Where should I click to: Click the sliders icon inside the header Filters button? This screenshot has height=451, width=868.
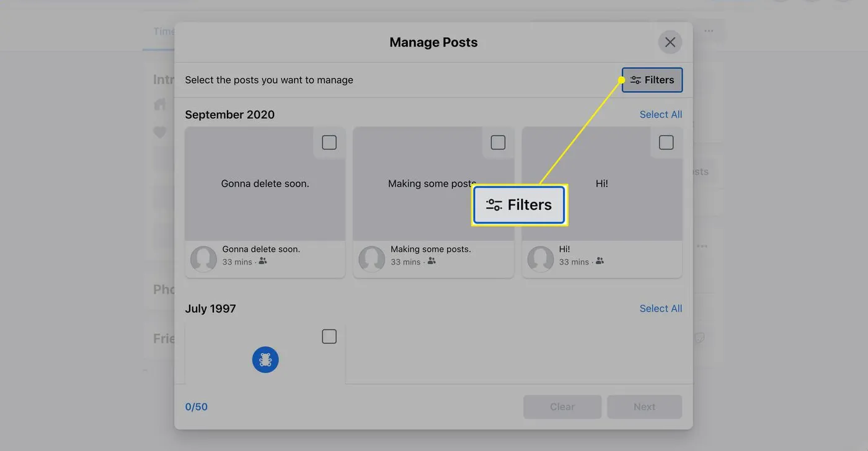pos(634,80)
